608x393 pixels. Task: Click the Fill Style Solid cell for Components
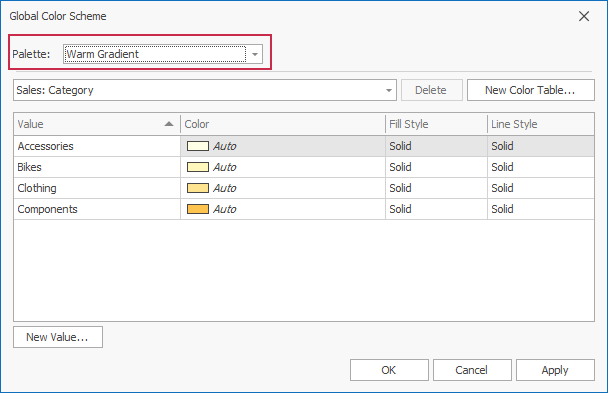click(x=437, y=209)
